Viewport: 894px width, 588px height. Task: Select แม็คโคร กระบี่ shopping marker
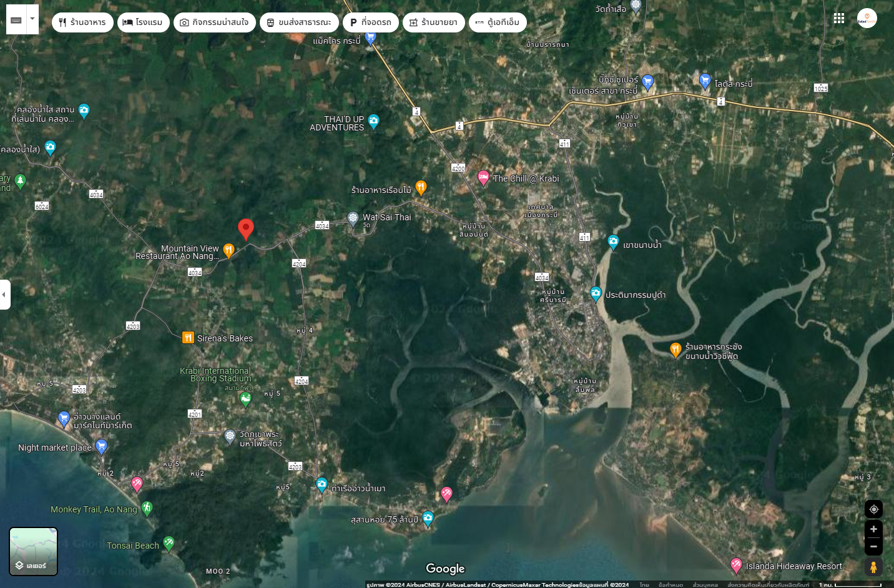point(371,39)
